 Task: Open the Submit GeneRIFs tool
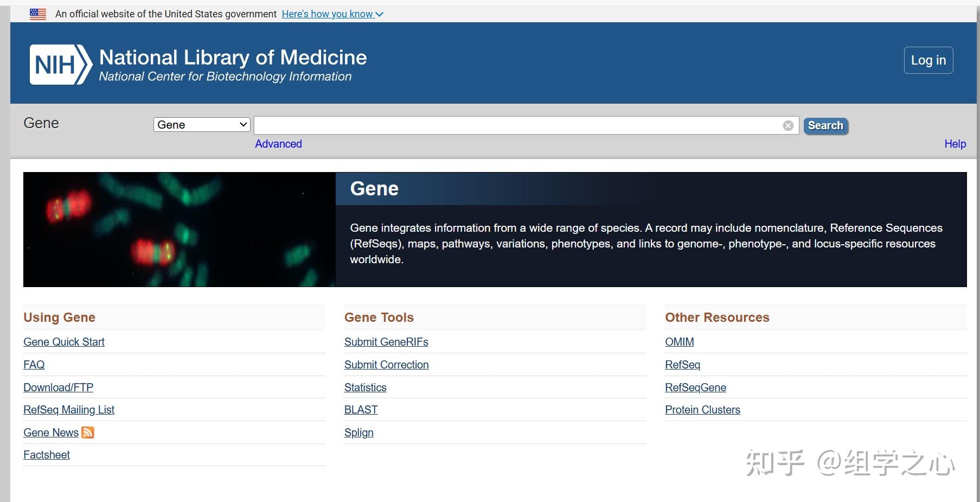386,342
